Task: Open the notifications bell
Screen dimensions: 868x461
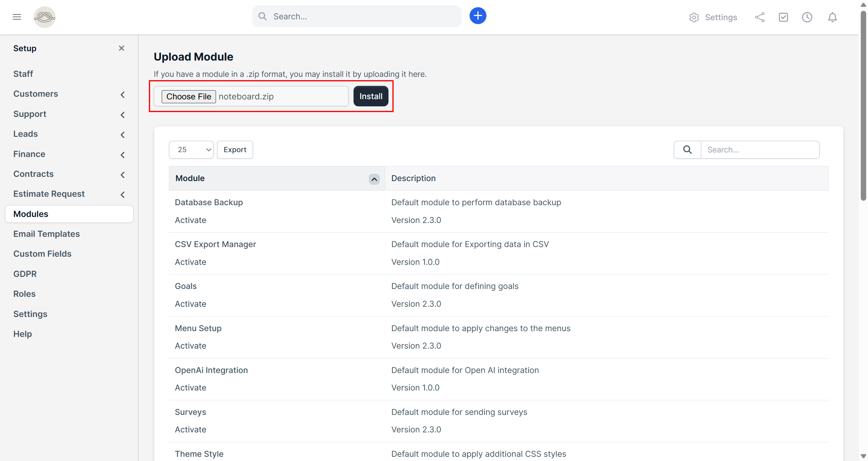Action: [x=832, y=17]
